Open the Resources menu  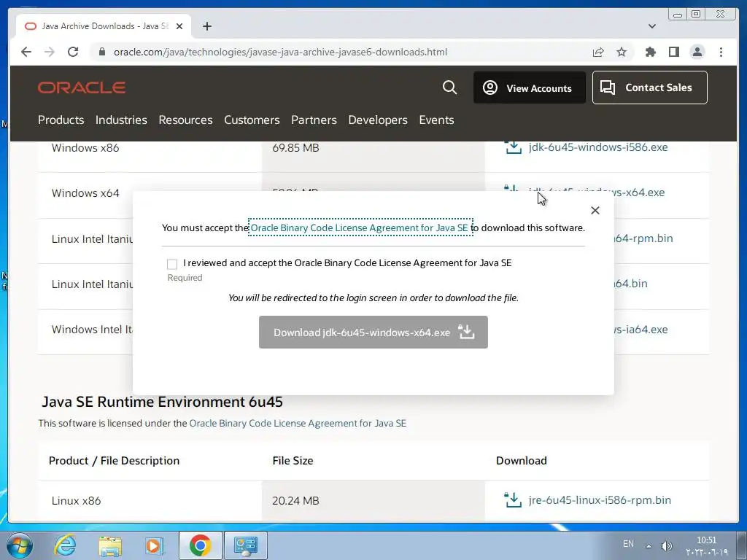[x=185, y=120]
